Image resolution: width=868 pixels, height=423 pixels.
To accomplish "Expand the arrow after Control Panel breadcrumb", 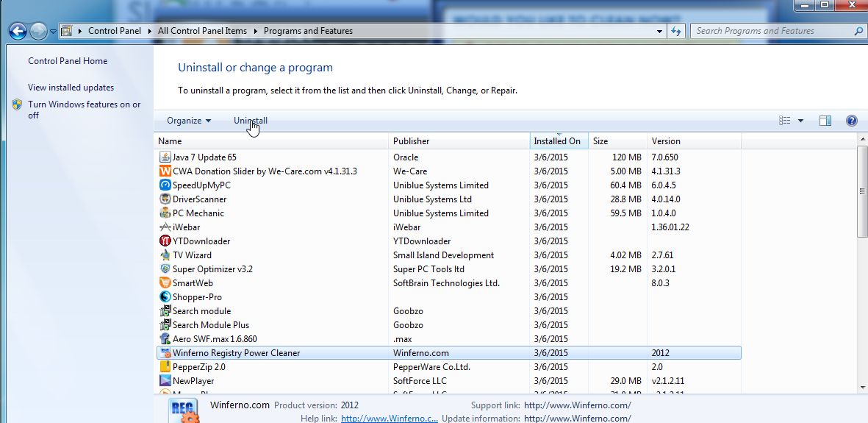I will pos(151,31).
